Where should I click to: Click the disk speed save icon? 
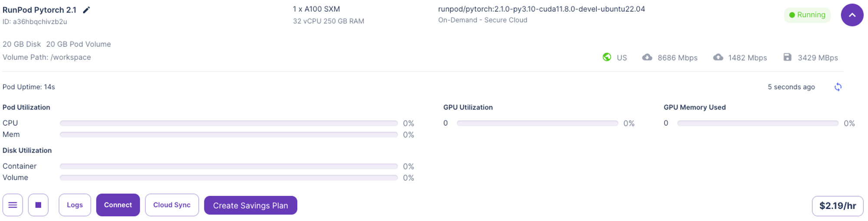pyautogui.click(x=787, y=57)
